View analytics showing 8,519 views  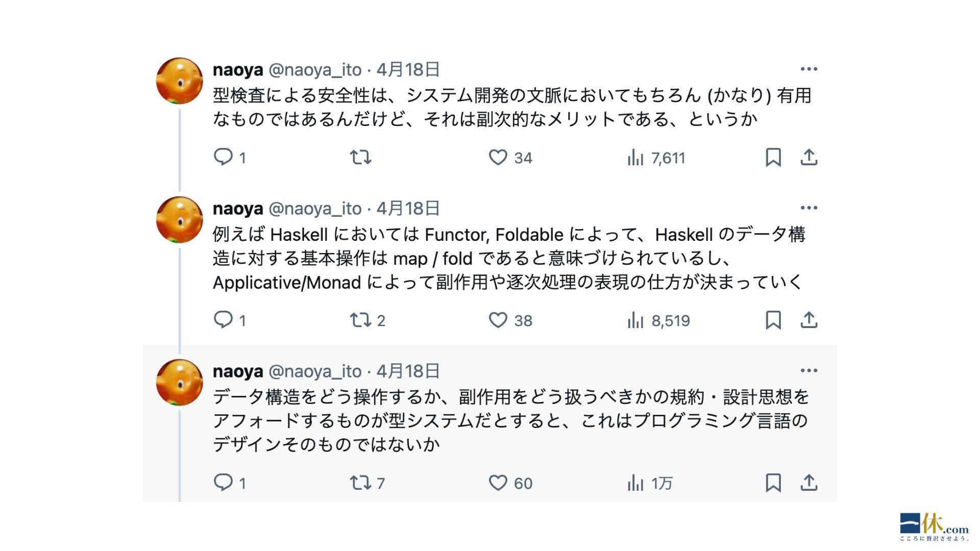tap(635, 320)
